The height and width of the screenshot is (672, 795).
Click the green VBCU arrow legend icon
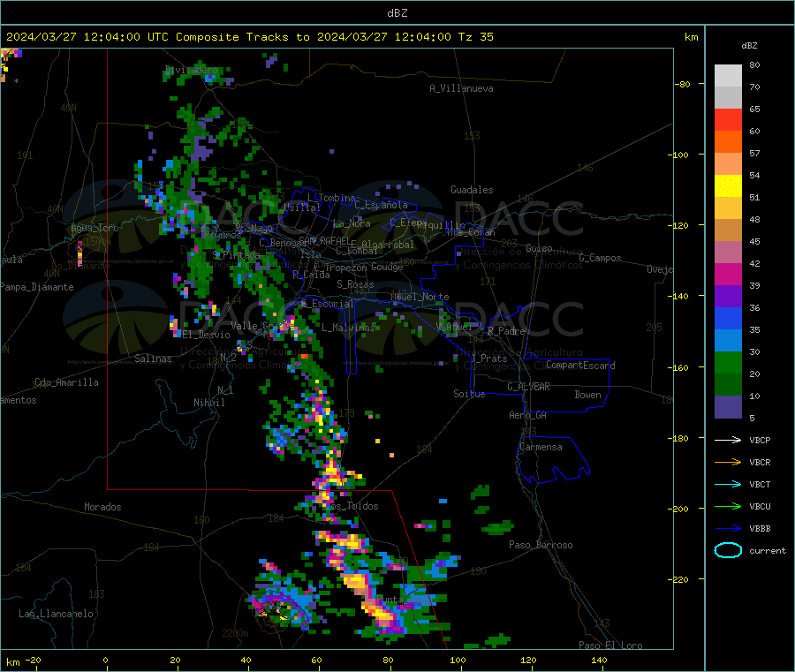click(x=728, y=506)
